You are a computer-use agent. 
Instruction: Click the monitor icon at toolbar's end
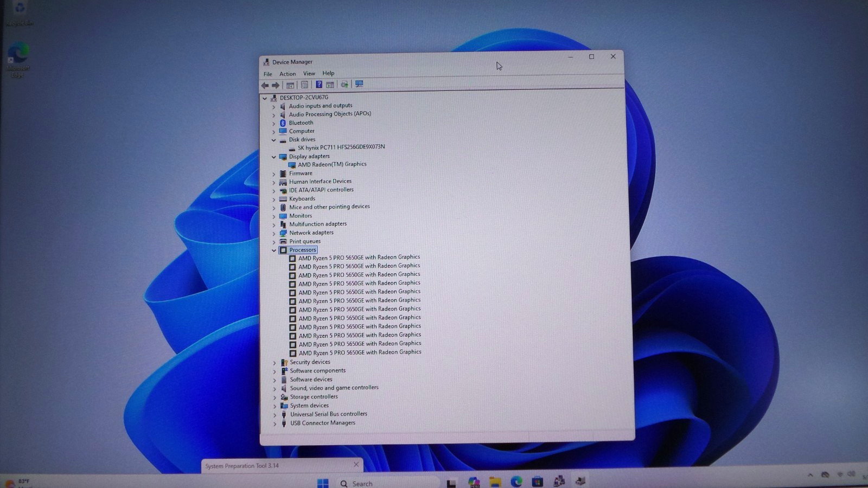[359, 84]
